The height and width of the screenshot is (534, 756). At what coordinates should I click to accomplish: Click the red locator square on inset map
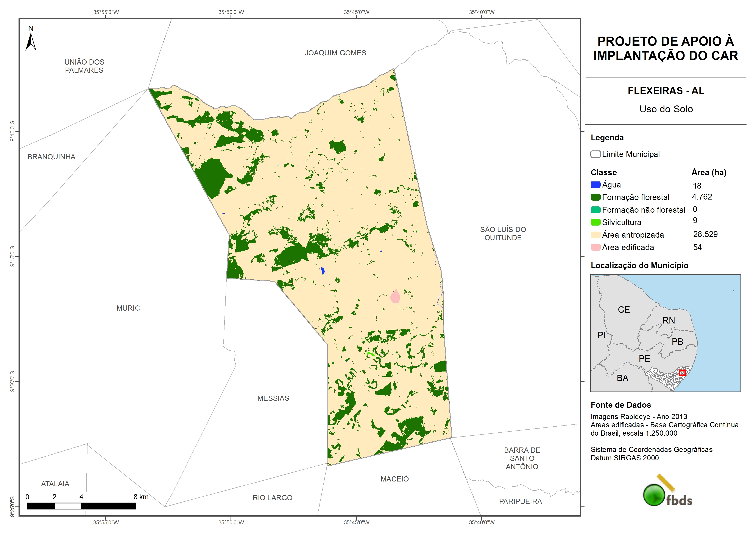tap(682, 373)
